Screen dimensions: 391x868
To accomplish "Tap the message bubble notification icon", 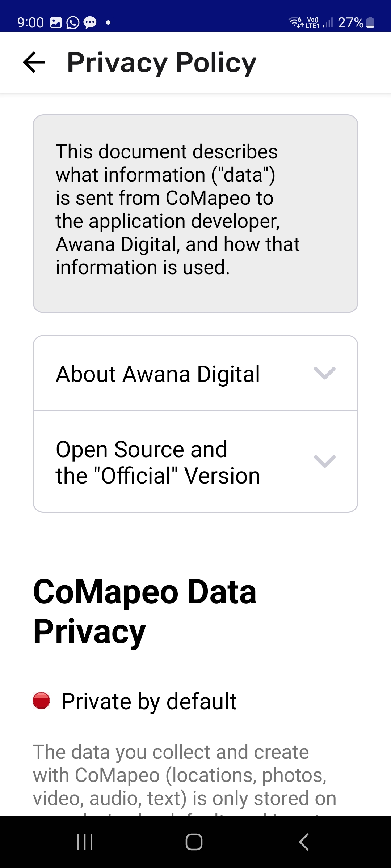I will click(x=90, y=23).
